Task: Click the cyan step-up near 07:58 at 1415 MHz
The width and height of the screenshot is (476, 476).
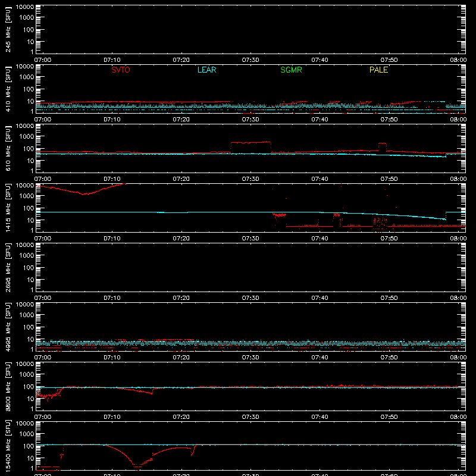Action: point(446,215)
